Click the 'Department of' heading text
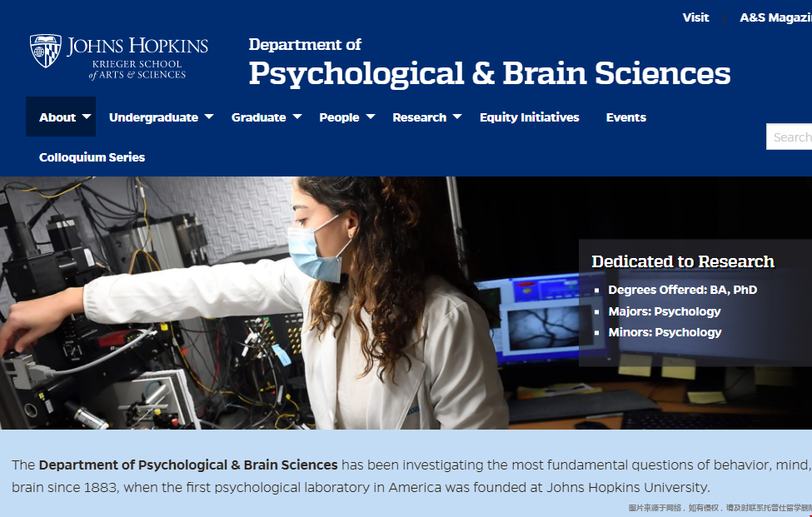Screen dimensions: 812x517 tap(305, 44)
